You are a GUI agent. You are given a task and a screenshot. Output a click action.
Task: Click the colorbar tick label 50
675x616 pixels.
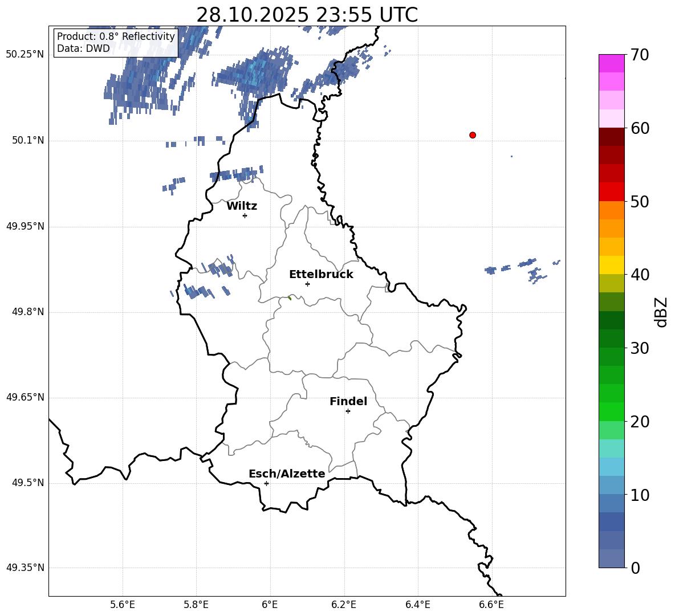pos(640,201)
